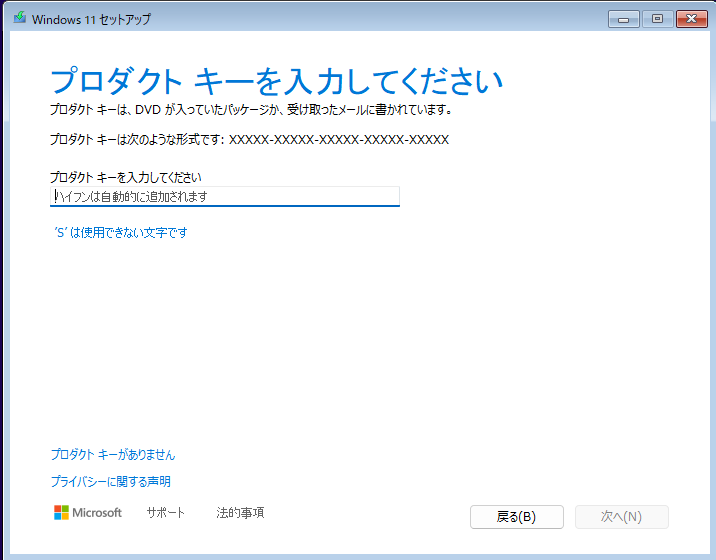Maximize the setup window
Image resolution: width=716 pixels, height=560 pixels.
point(657,19)
